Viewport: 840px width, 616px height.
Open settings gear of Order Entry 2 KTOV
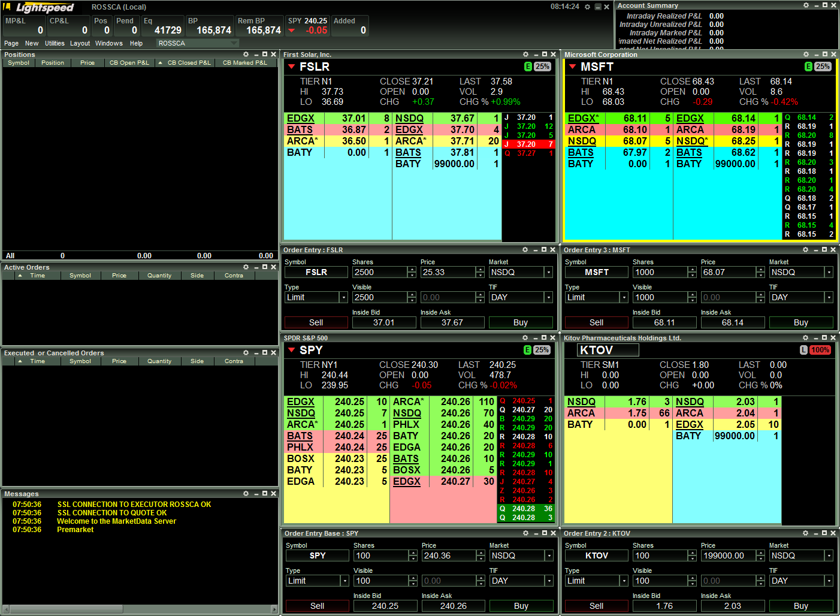(x=805, y=533)
